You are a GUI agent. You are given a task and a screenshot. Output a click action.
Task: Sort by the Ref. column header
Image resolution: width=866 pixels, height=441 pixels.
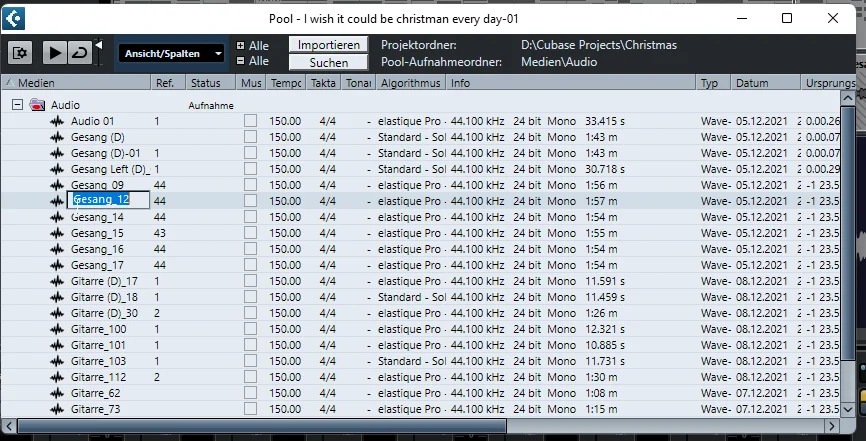168,83
